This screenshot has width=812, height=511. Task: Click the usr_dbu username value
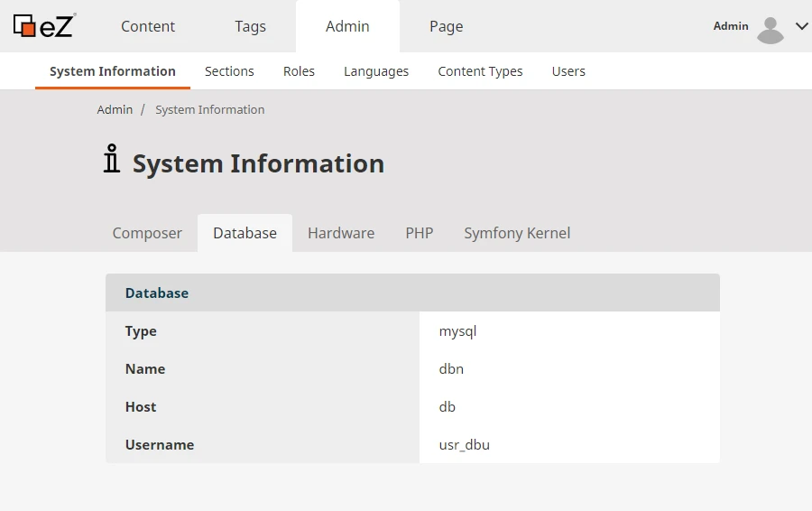465,444
